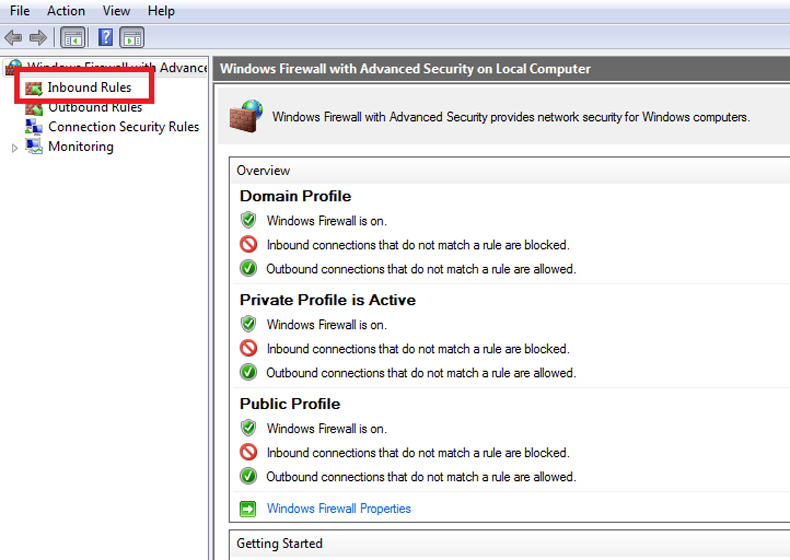Click the Monitoring node icon
Screen dimensions: 790x560
pyautogui.click(x=34, y=147)
